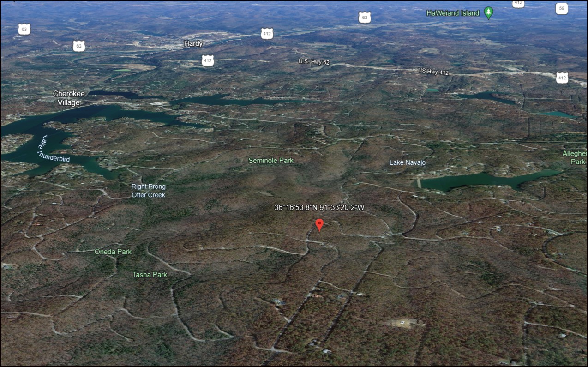This screenshot has width=588, height=367.
Task: Click the green HaWeiand Island park icon
Action: [x=489, y=13]
